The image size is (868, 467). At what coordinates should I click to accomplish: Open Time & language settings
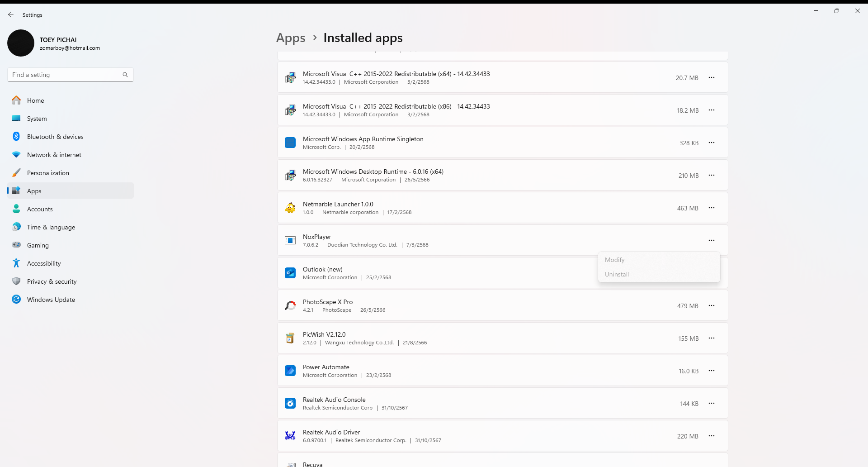click(71, 227)
